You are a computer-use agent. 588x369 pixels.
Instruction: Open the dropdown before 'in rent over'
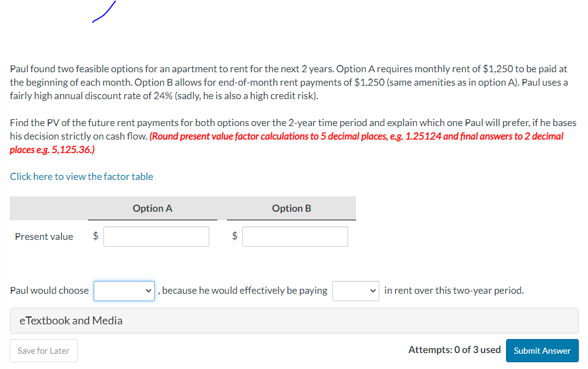(x=355, y=290)
